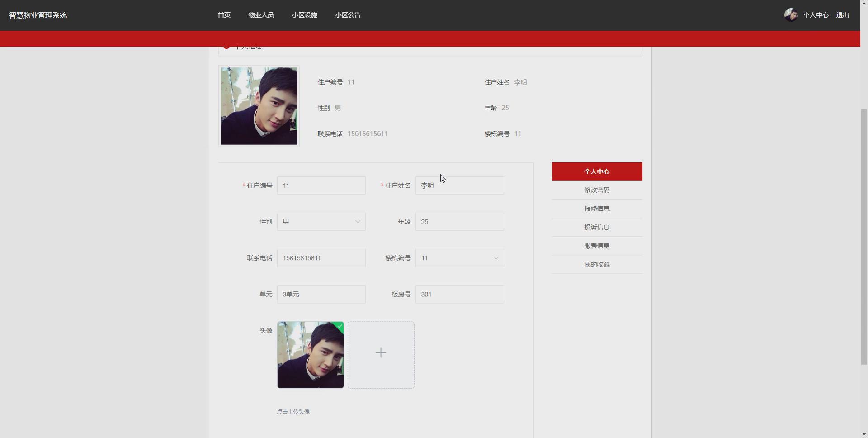
Task: Click 退出 to log out
Action: click(842, 15)
